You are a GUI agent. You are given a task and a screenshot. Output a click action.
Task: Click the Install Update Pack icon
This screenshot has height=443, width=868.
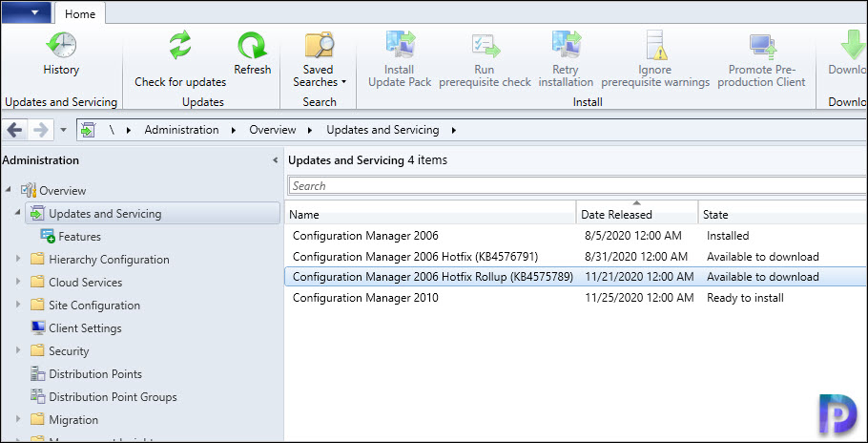[400, 45]
